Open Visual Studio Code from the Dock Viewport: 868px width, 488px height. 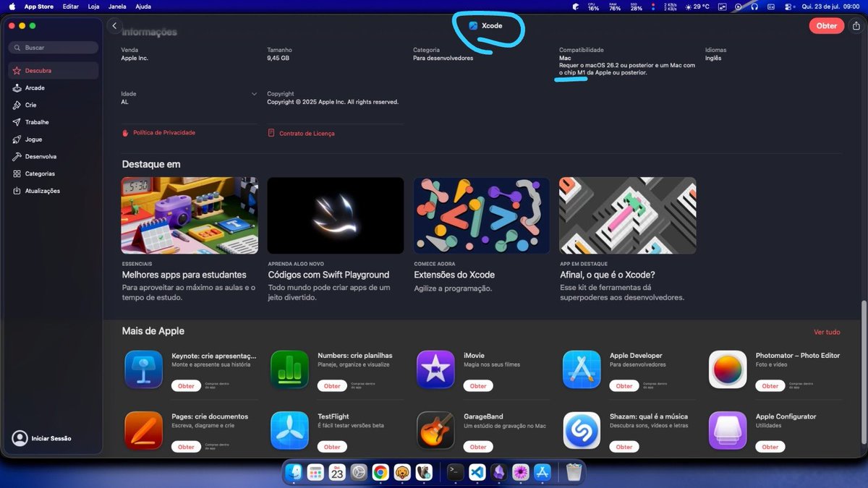[477, 473]
